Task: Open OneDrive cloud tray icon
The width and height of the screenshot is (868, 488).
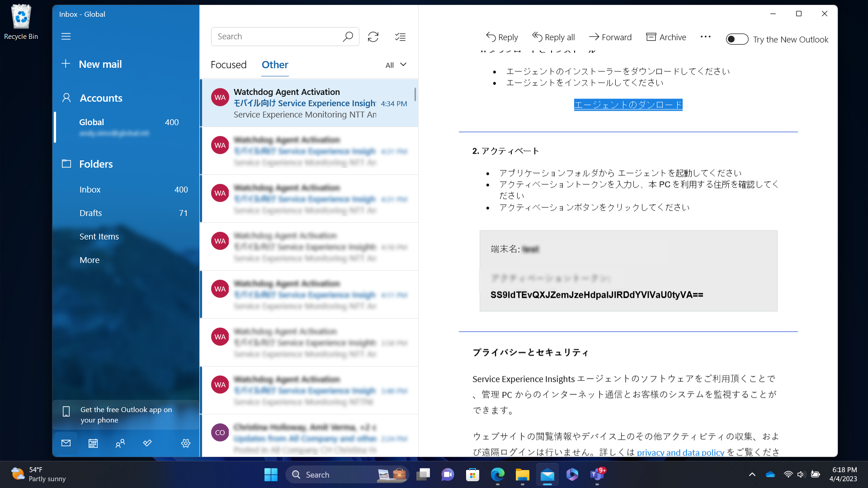Action: 770,474
